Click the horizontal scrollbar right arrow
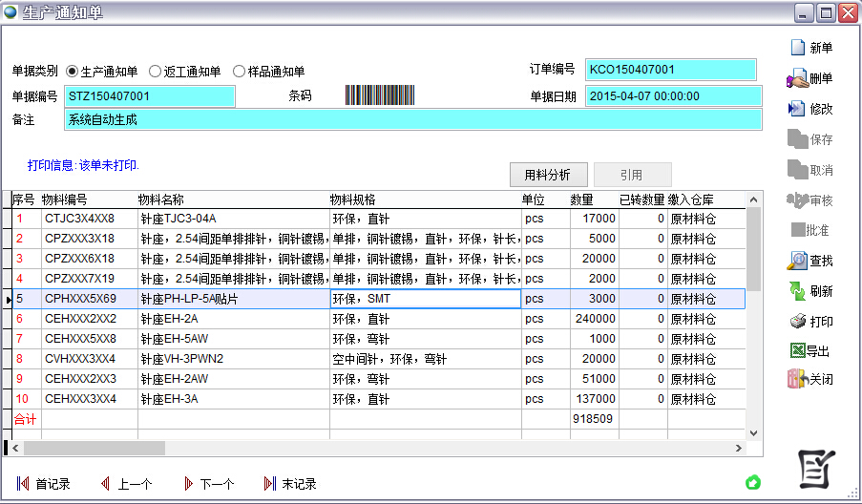 pyautogui.click(x=739, y=448)
